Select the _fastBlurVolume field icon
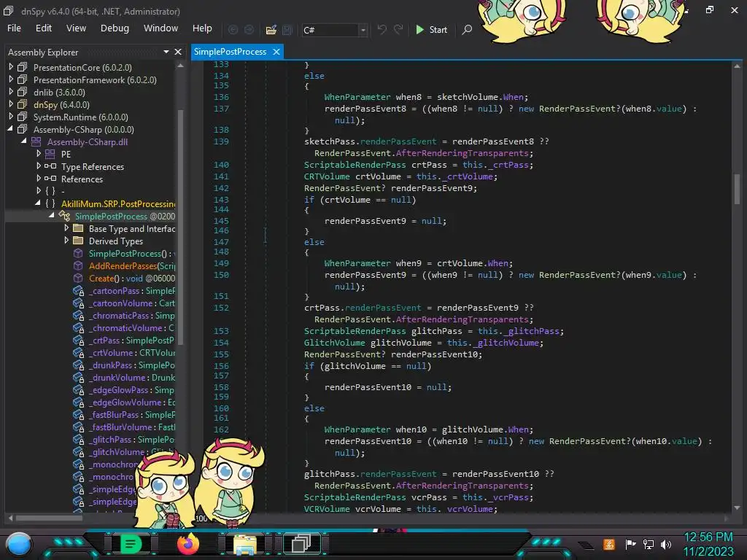Viewport: 747px width, 560px height. [79, 427]
